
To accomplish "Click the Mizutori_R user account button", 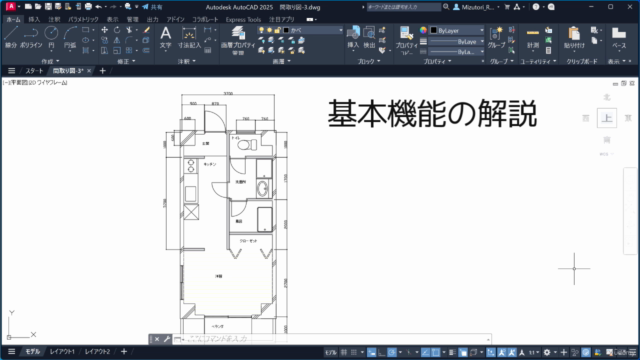I will coord(476,7).
